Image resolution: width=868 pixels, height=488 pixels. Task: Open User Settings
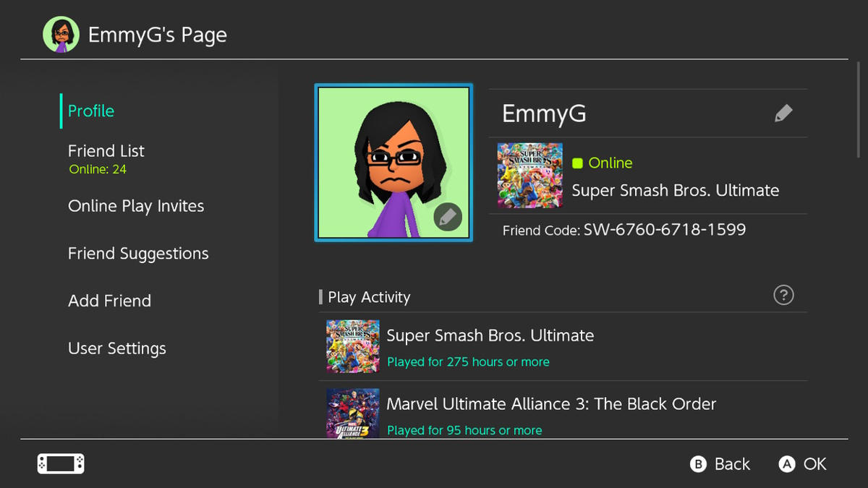(117, 348)
